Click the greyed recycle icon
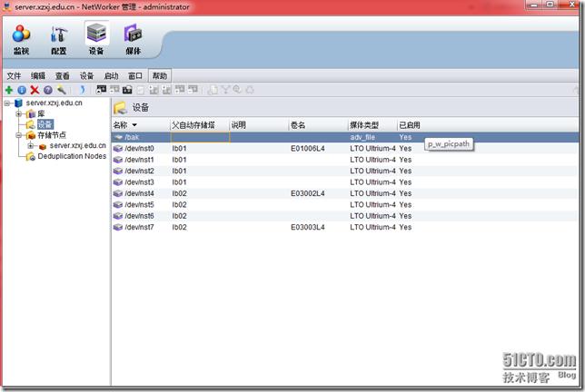The image size is (585, 392). pos(250,90)
